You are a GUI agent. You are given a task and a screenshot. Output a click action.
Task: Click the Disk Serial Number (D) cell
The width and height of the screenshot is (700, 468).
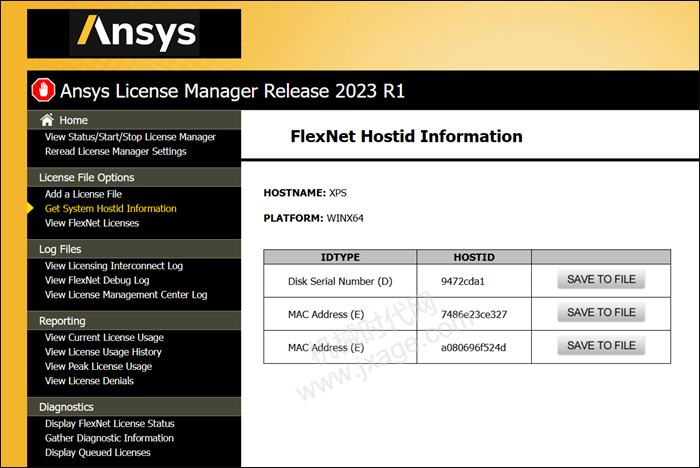coord(340,281)
